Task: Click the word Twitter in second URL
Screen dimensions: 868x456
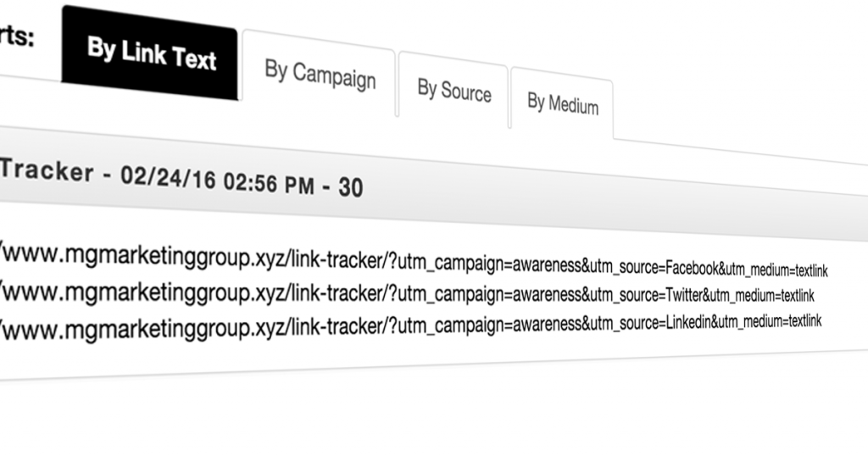Action: pos(684,295)
